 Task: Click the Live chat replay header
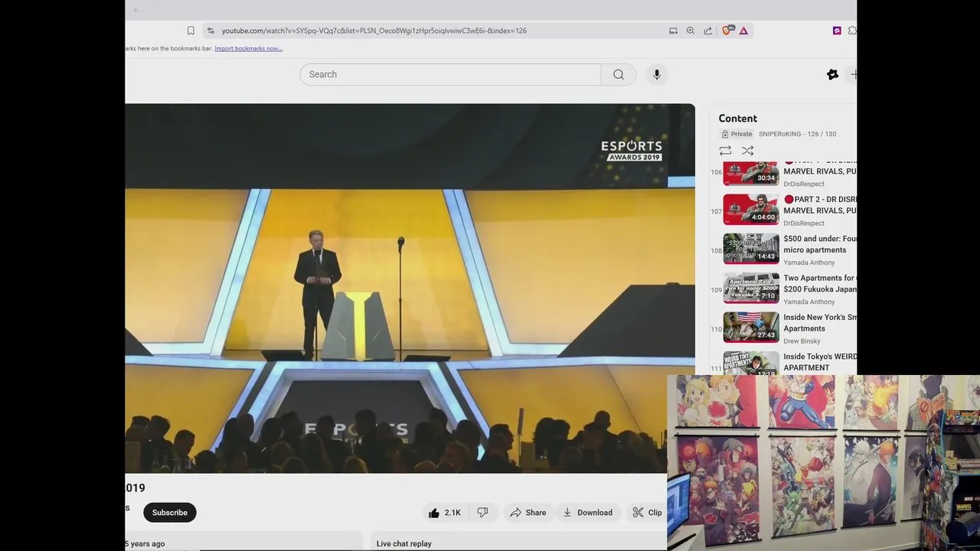[404, 543]
